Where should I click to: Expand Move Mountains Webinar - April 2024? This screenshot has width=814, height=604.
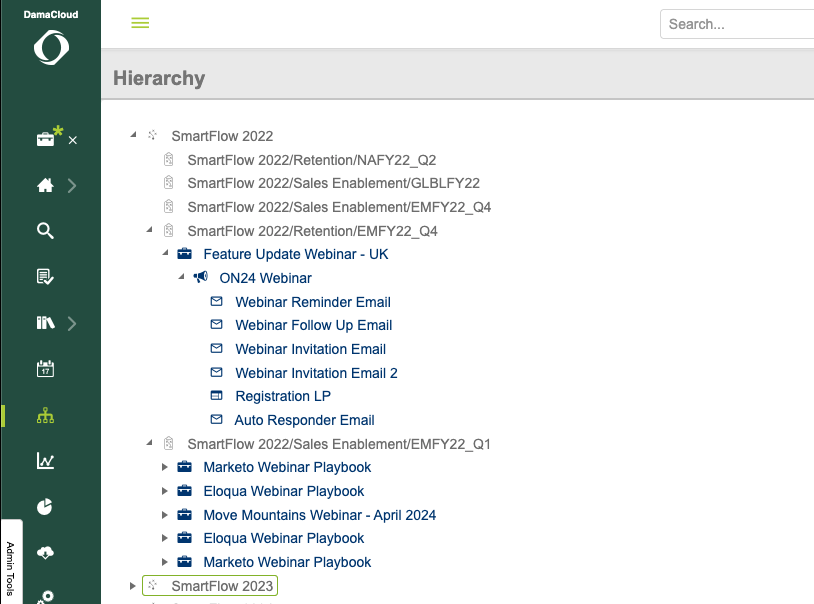click(x=166, y=515)
